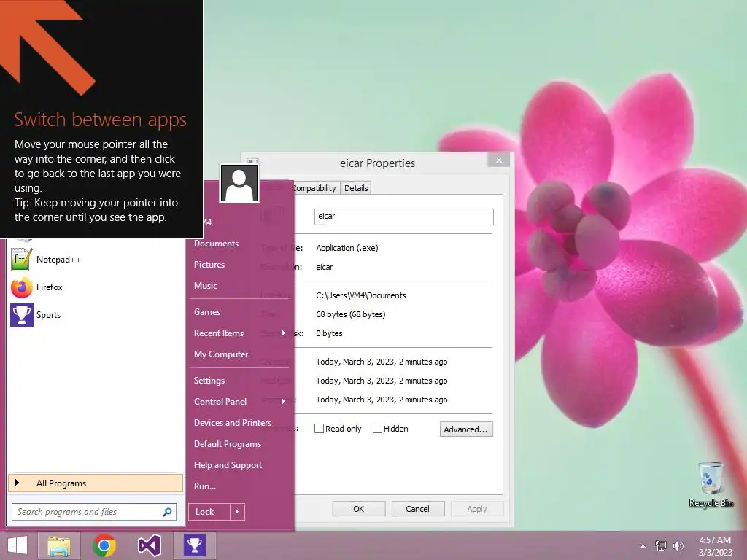Switch to the Details tab
The height and width of the screenshot is (560, 747).
356,188
